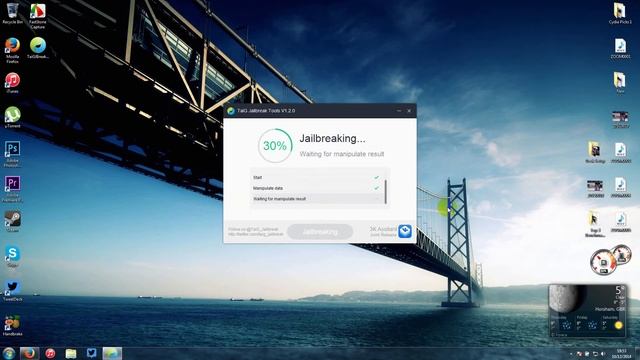Viewport: 640px width, 360px height.
Task: Minimize the TaiG Jailbreak Tools window
Action: click(399, 111)
